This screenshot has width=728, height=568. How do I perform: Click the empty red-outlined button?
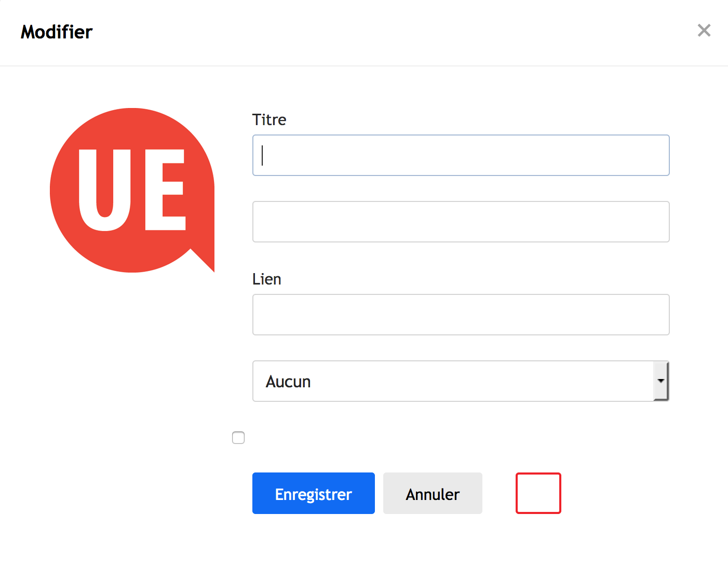pos(538,493)
